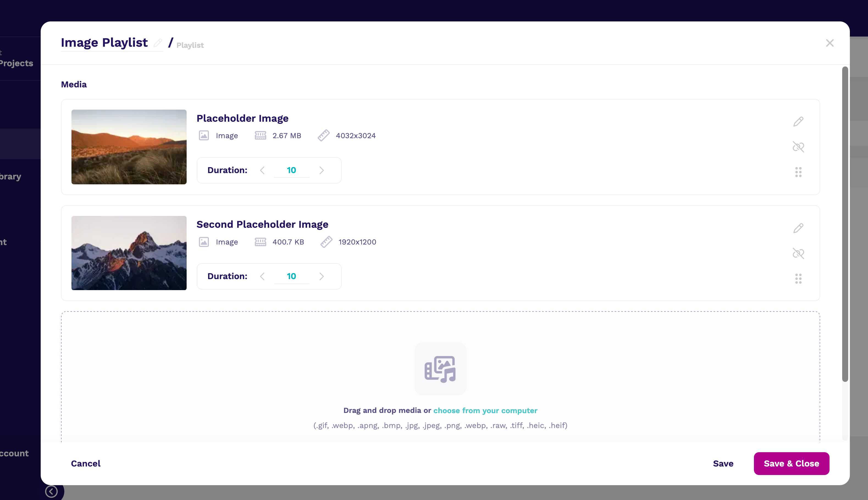Click the Cancel button

pos(85,464)
